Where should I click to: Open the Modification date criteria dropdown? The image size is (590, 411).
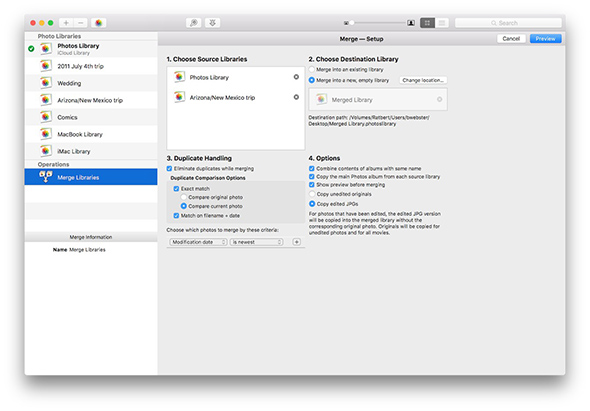tap(198, 242)
